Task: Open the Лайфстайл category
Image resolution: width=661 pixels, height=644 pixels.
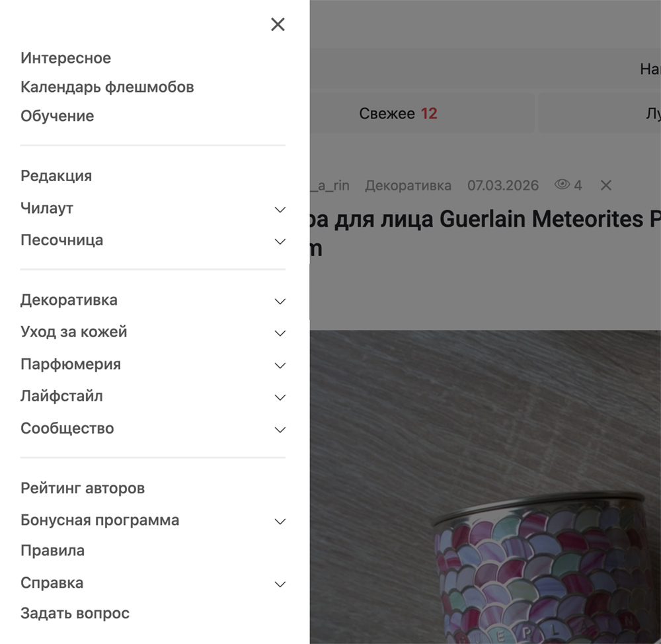Action: [x=61, y=397]
